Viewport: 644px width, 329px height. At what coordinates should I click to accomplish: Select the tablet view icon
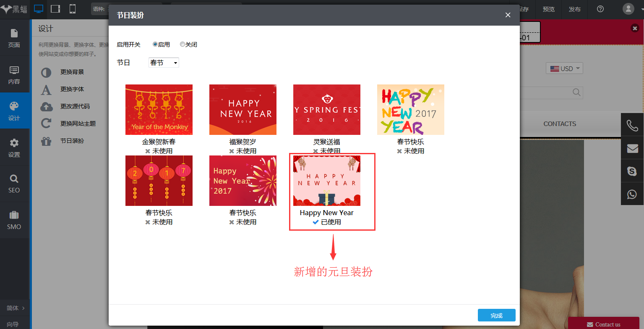tap(55, 9)
